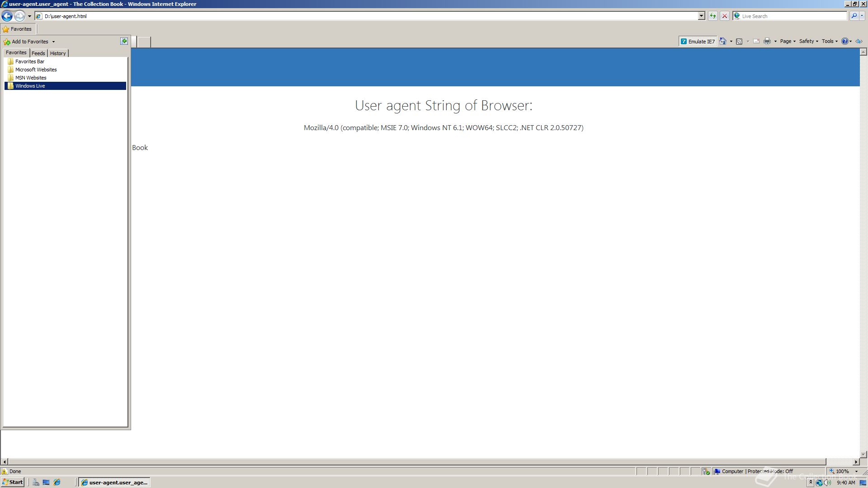
Task: Click the Help question mark icon
Action: pyautogui.click(x=844, y=42)
